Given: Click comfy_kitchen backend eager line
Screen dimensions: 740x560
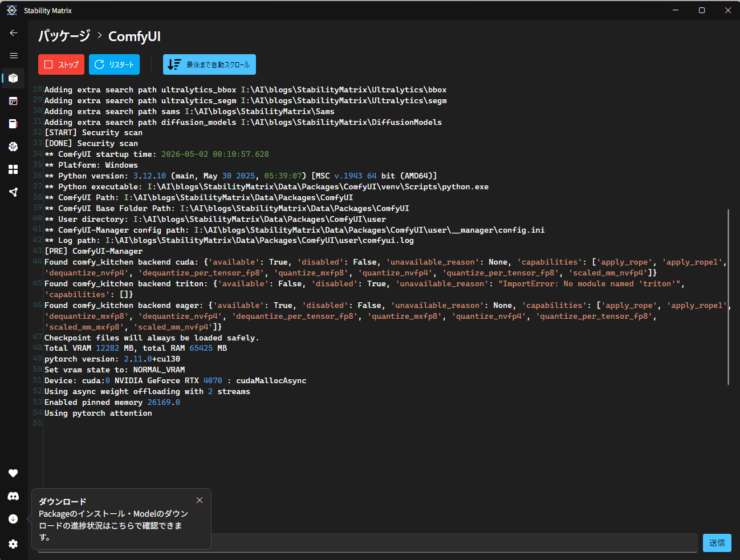Looking at the screenshot, I should pos(388,316).
